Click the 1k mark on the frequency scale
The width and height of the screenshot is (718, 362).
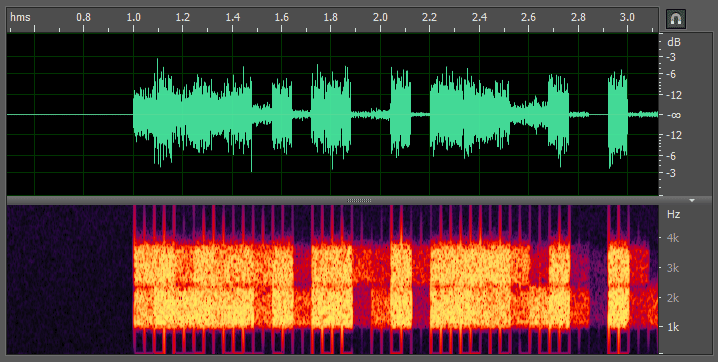(672, 327)
